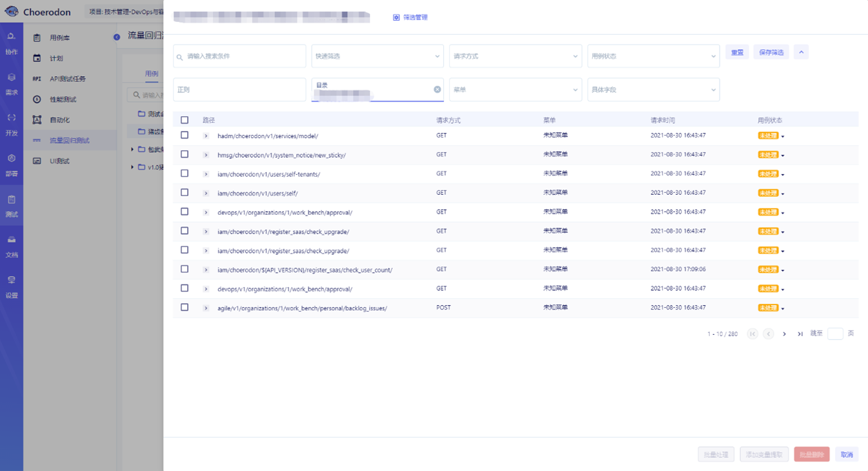Screen dimensions: 868x471
Task: Open the API测试任务 menu item
Action: pos(67,79)
